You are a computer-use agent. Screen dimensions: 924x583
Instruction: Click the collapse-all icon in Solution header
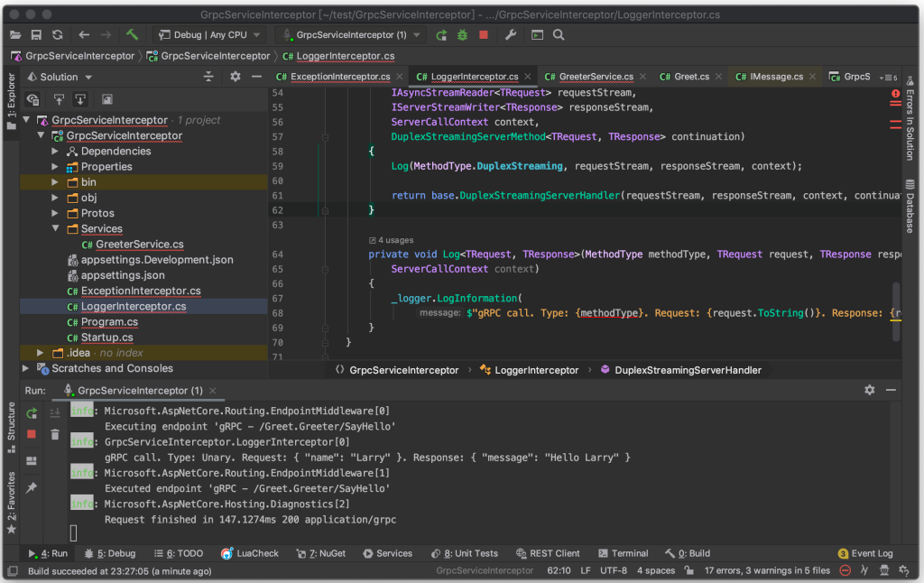[x=208, y=77]
